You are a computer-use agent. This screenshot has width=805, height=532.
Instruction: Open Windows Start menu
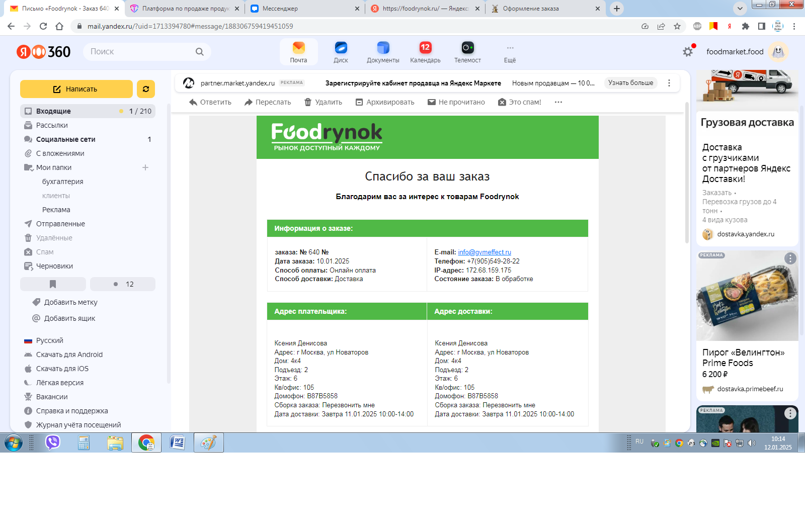[14, 442]
